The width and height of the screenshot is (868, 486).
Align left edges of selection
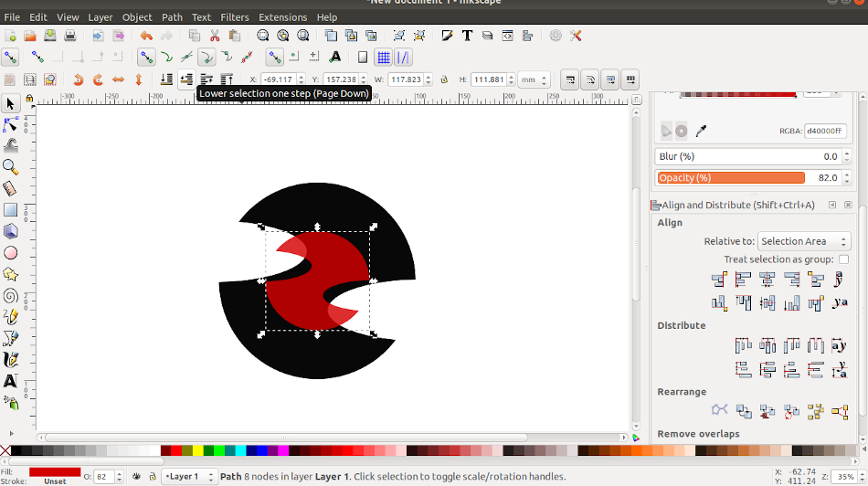pyautogui.click(x=743, y=280)
